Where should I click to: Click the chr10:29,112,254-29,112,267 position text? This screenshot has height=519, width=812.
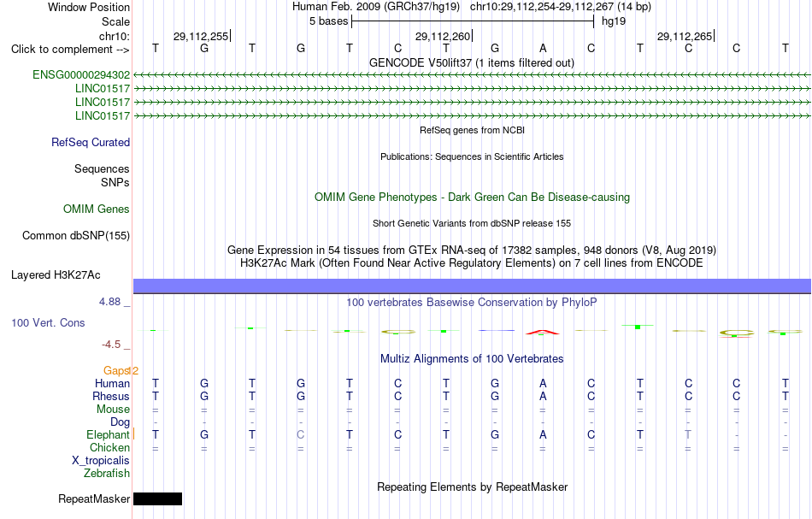click(542, 7)
